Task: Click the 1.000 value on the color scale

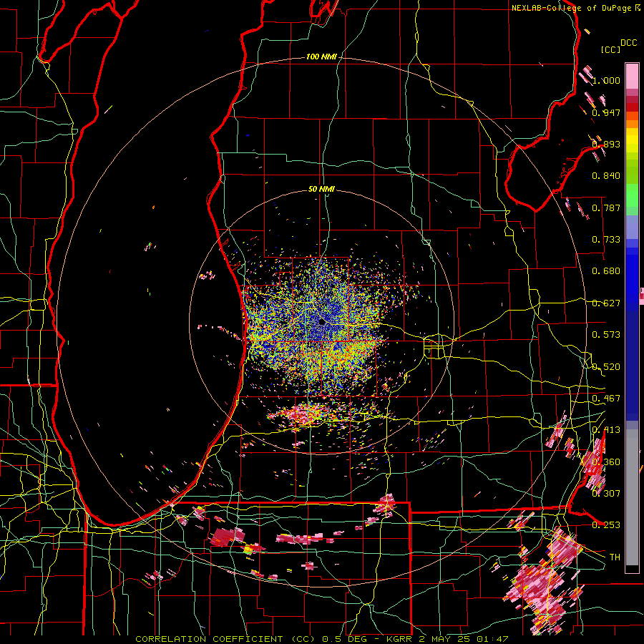Action: coord(606,80)
